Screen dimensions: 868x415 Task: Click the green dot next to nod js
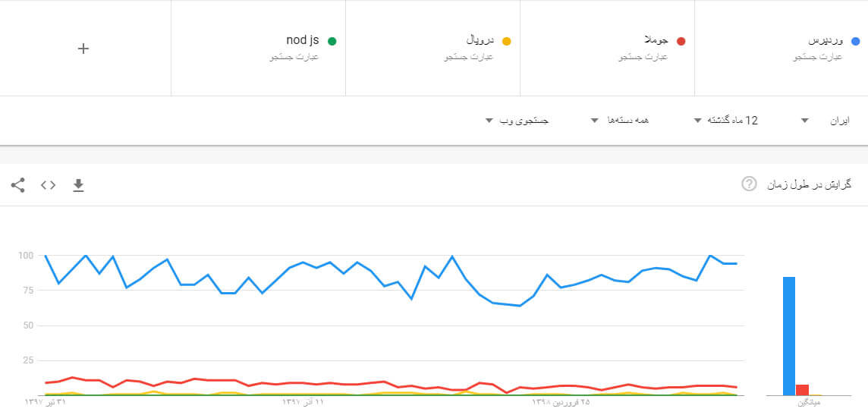pyautogui.click(x=332, y=41)
